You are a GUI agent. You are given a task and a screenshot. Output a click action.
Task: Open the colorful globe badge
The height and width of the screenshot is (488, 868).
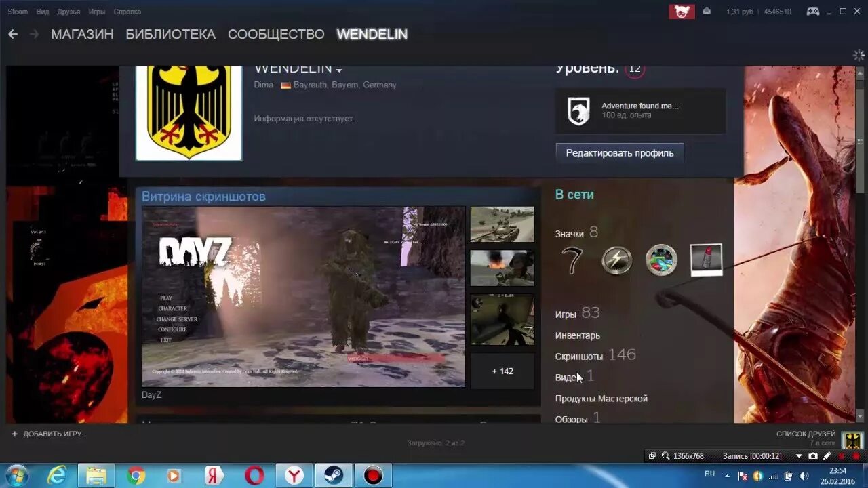click(661, 260)
